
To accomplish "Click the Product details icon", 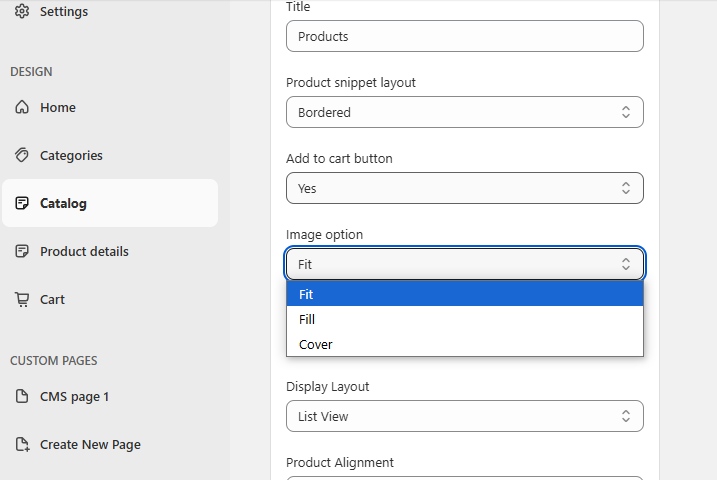I will tap(21, 251).
